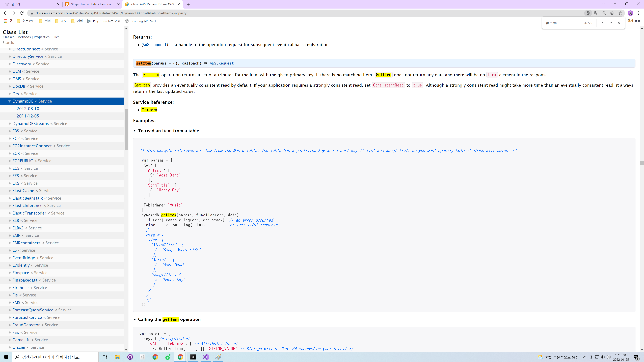
Task: Open the Methods list link
Action: (24, 37)
